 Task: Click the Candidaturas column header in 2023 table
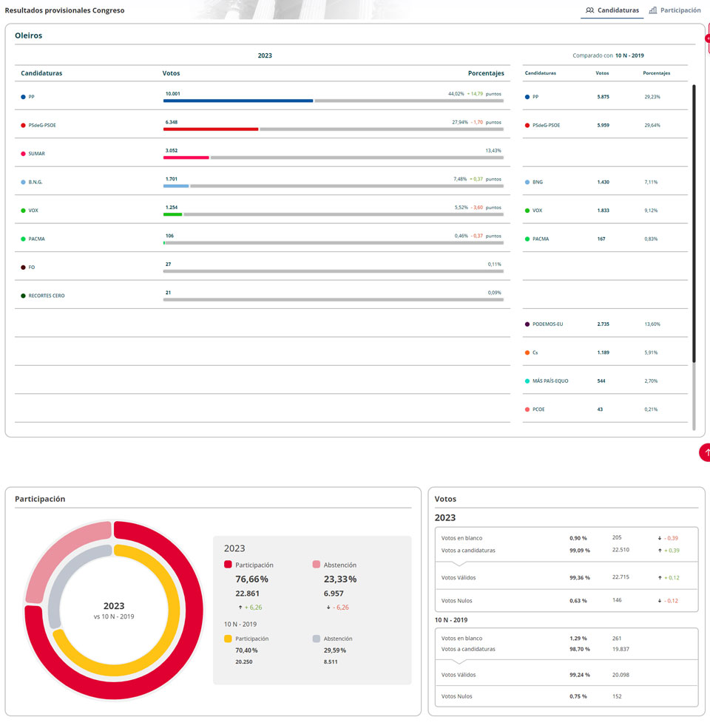coord(41,73)
